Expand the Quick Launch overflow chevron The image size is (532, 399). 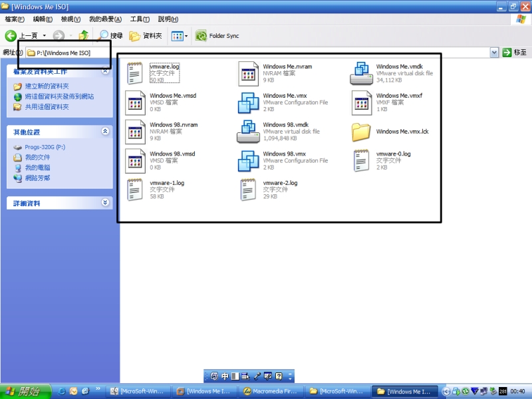pyautogui.click(x=98, y=389)
